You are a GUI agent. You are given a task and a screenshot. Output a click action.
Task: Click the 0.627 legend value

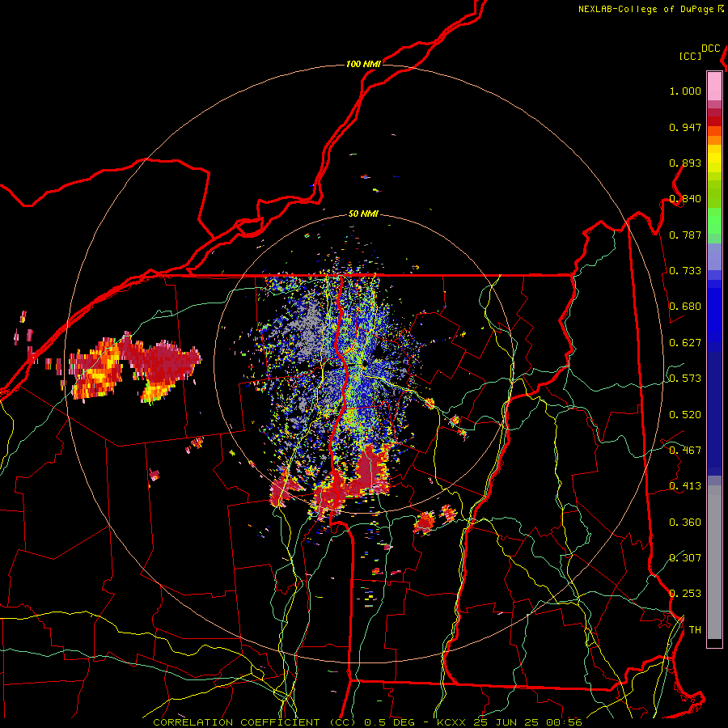tap(685, 343)
